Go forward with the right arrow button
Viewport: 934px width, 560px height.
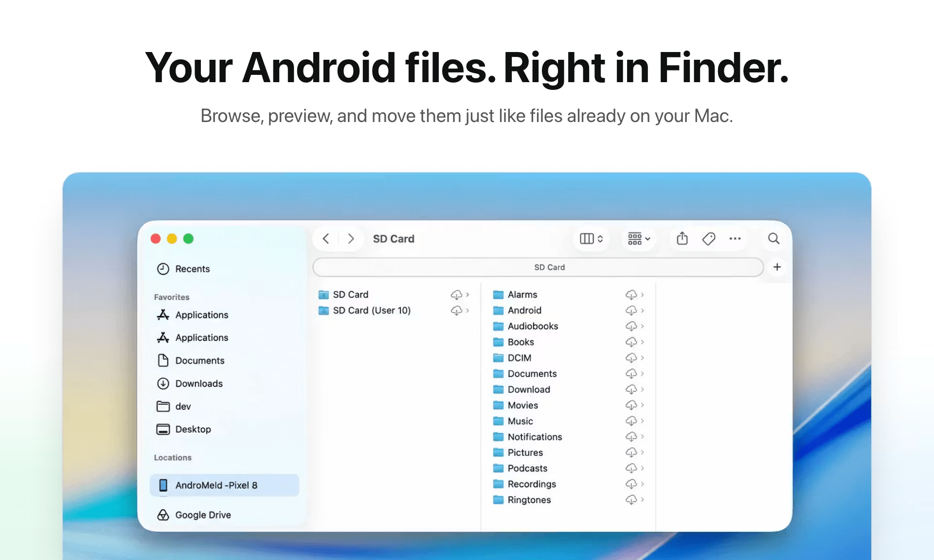click(351, 239)
